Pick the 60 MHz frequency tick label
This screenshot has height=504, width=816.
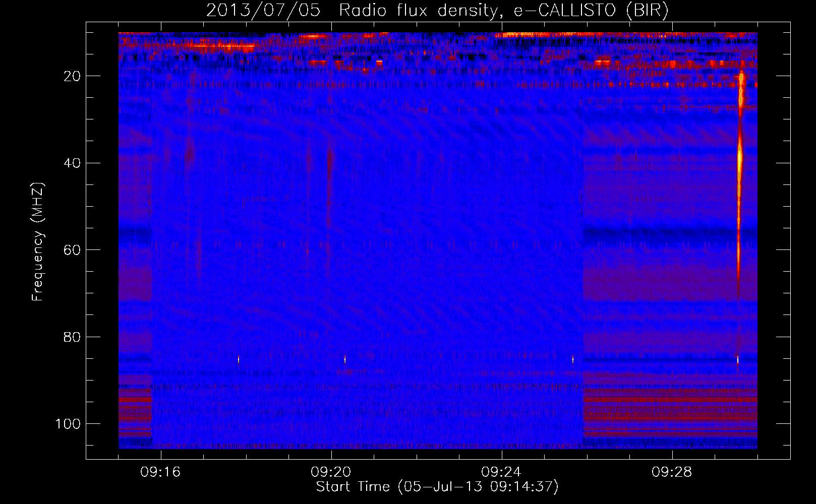pos(73,250)
